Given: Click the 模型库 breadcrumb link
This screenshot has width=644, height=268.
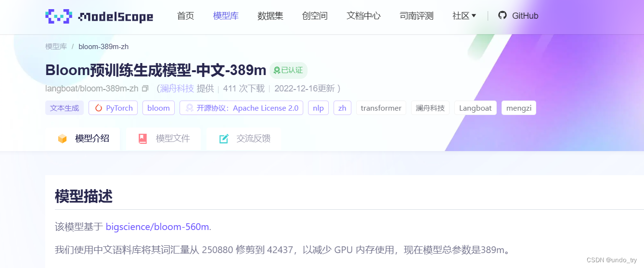Looking at the screenshot, I should tap(56, 47).
